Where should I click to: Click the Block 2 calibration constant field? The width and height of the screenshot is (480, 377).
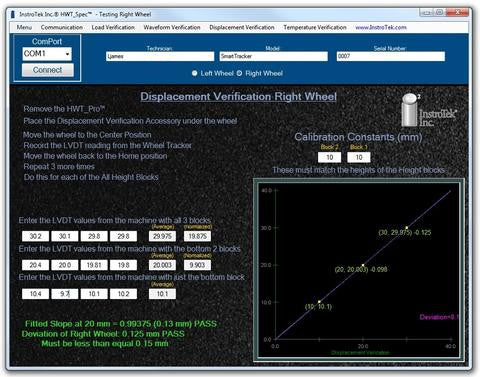tap(330, 157)
